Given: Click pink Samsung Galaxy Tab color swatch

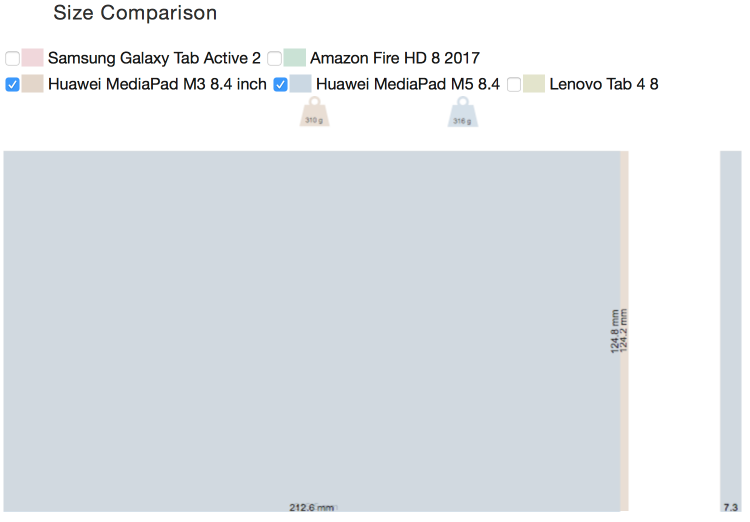Looking at the screenshot, I should click(x=33, y=57).
